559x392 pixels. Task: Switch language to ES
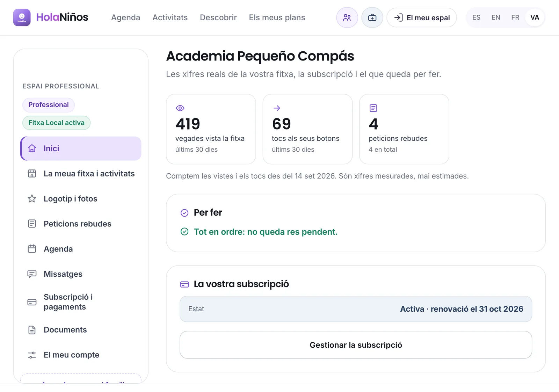pos(476,17)
